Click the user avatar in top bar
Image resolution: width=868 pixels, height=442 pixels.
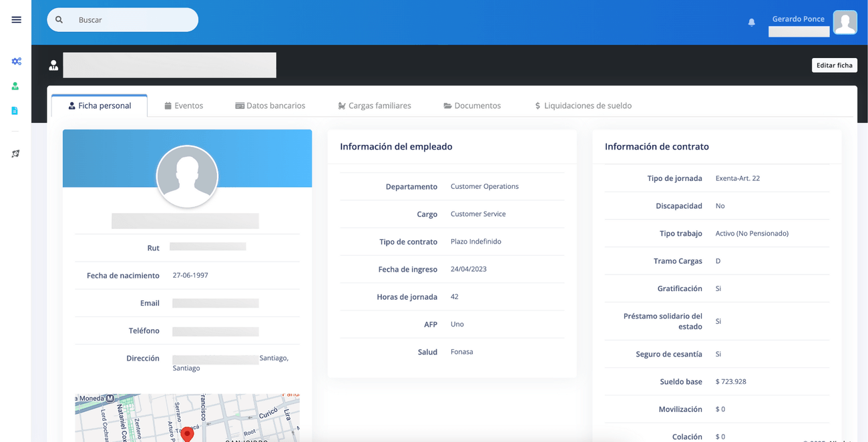point(845,23)
